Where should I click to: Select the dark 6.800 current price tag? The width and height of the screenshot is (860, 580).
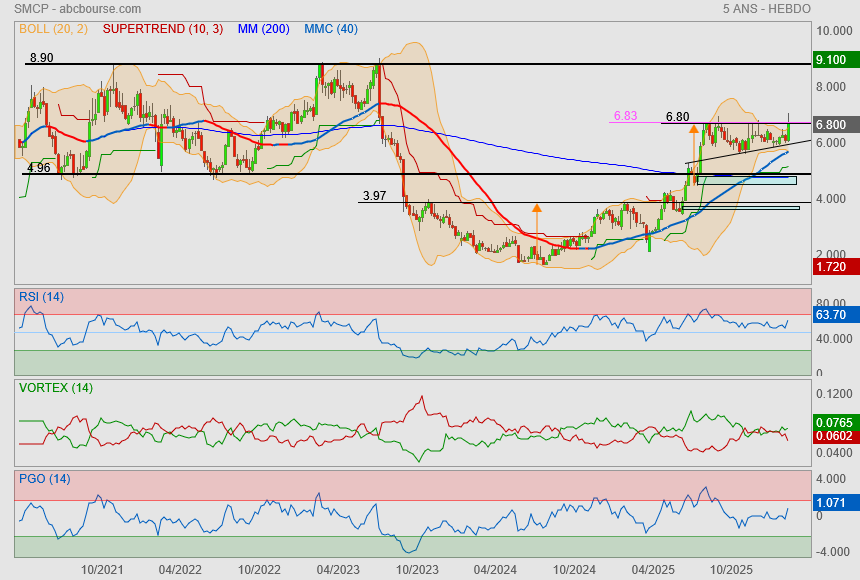click(832, 125)
